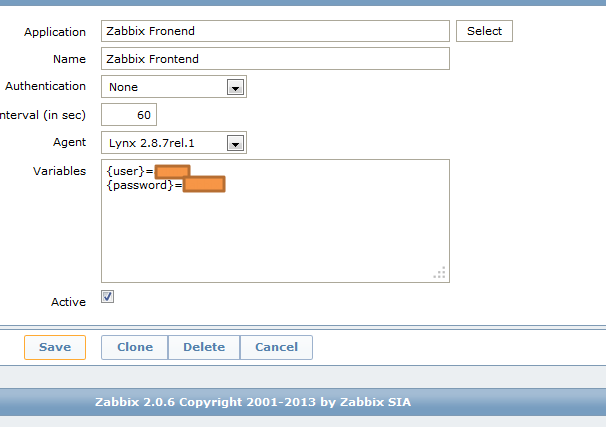Viewport: 606px width, 427px height.
Task: Click the Authentication field label
Action: pos(46,87)
